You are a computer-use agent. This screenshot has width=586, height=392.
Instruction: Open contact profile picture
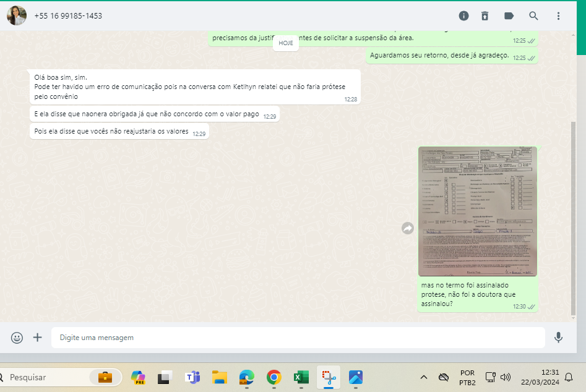coord(17,15)
